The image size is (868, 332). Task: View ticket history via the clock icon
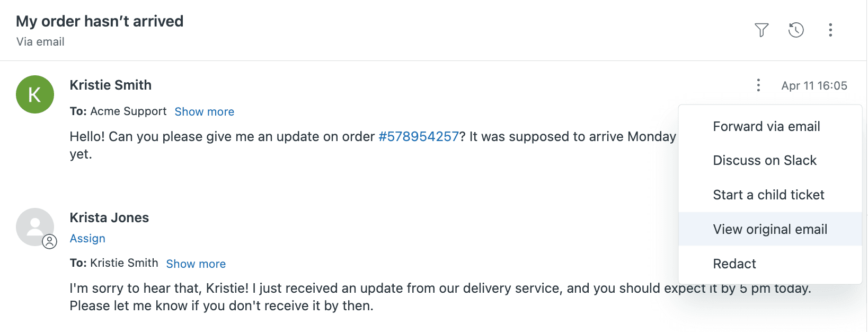796,30
